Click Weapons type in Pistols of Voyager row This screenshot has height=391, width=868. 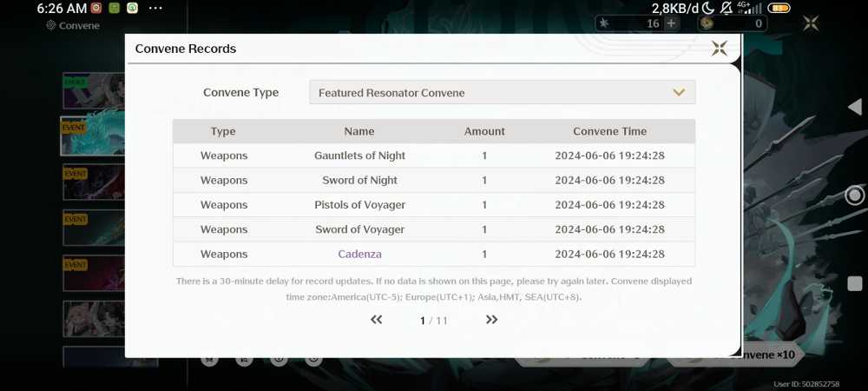[x=224, y=205]
